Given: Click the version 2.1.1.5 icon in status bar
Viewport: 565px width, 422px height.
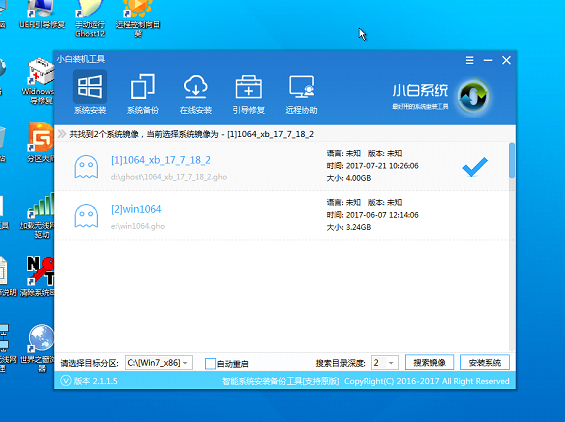Looking at the screenshot, I should click(x=66, y=381).
